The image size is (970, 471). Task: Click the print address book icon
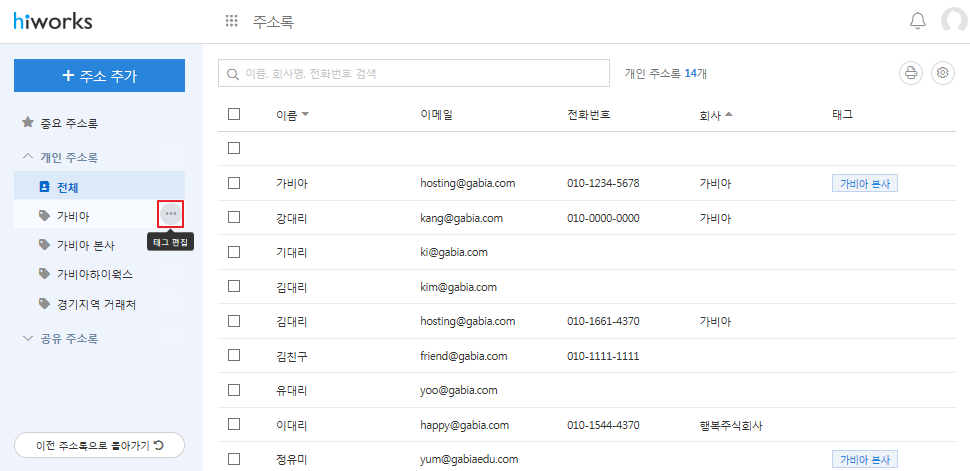tap(910, 73)
